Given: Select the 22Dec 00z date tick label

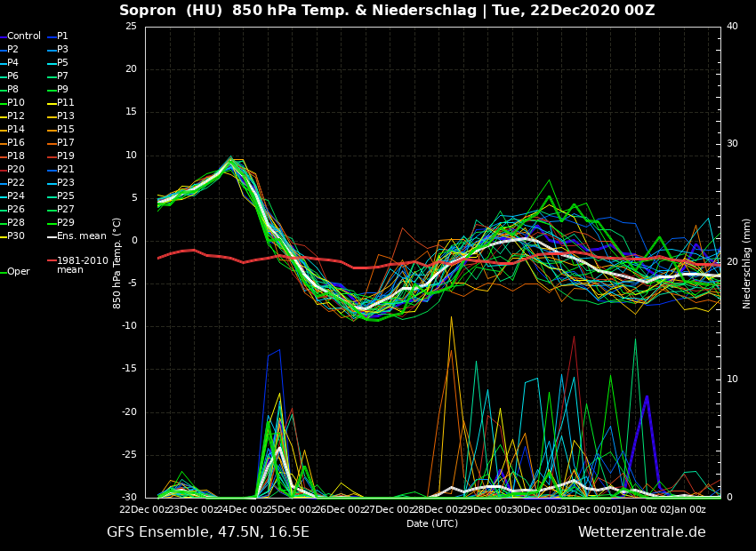Looking at the screenshot, I should pos(145,510).
